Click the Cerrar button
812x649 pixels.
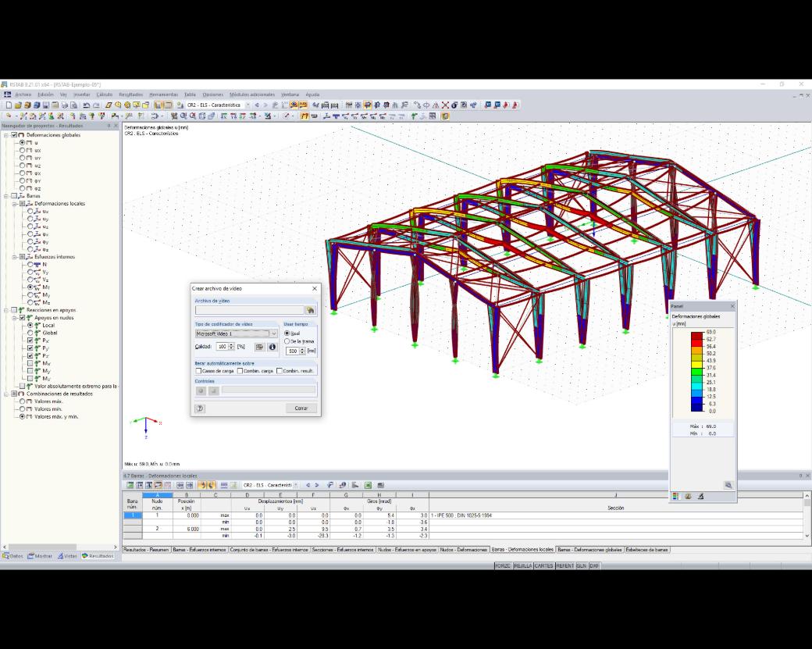[x=301, y=408]
